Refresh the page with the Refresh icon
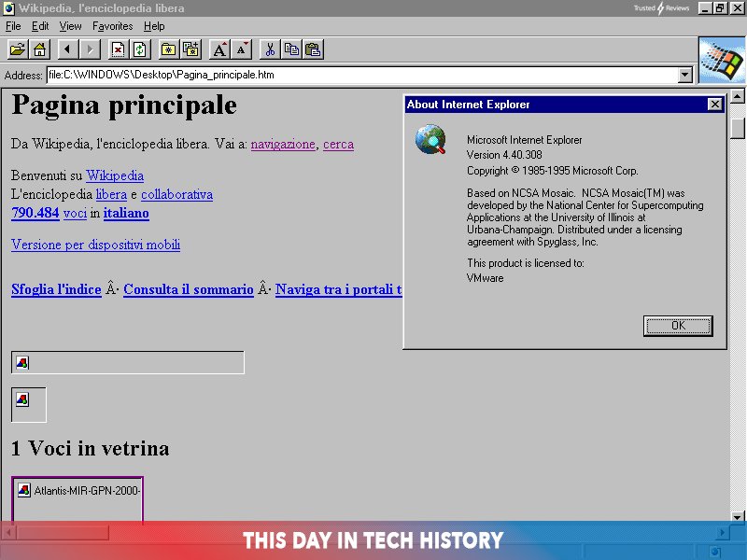This screenshot has width=747, height=560. (x=140, y=49)
